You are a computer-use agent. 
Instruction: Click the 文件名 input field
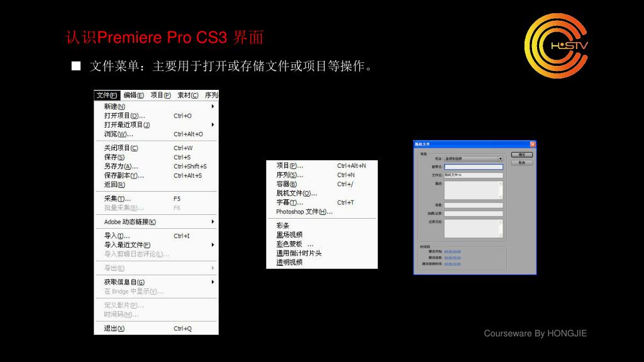474,175
